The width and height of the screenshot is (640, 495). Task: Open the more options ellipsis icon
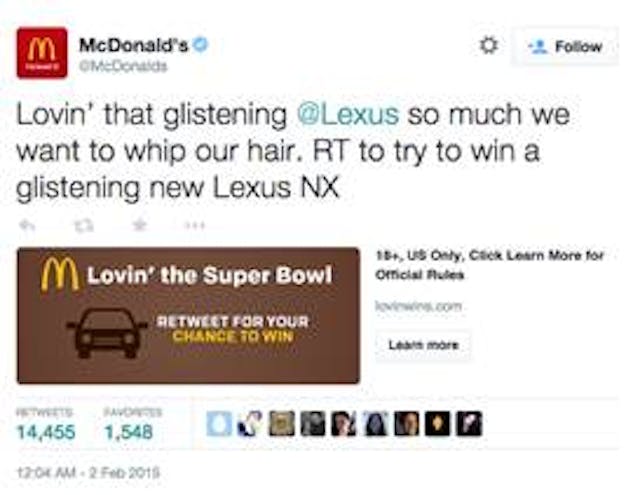click(x=194, y=225)
